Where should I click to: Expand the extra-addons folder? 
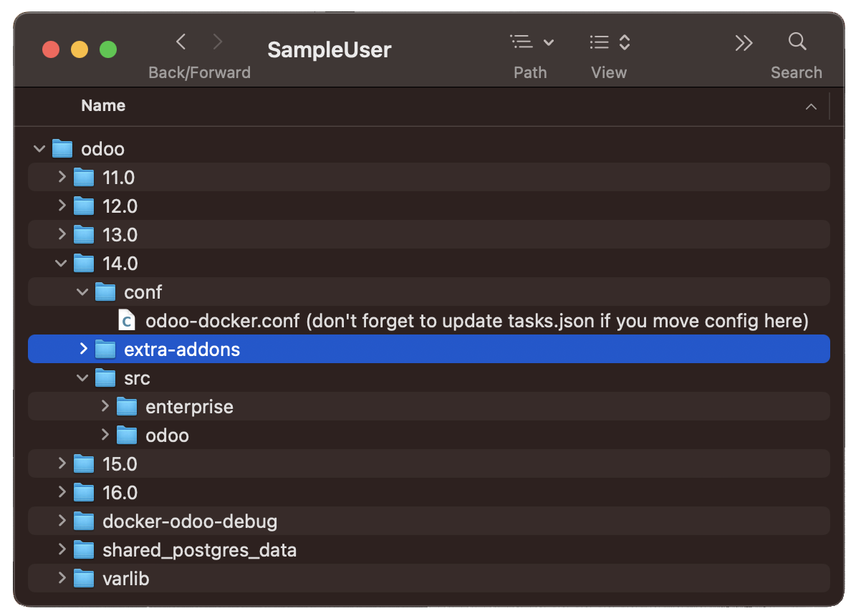[83, 349]
